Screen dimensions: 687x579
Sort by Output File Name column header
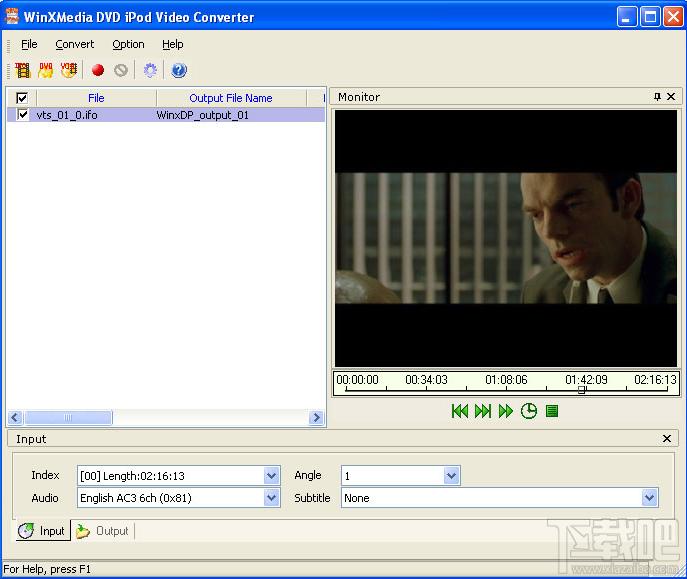tap(231, 98)
